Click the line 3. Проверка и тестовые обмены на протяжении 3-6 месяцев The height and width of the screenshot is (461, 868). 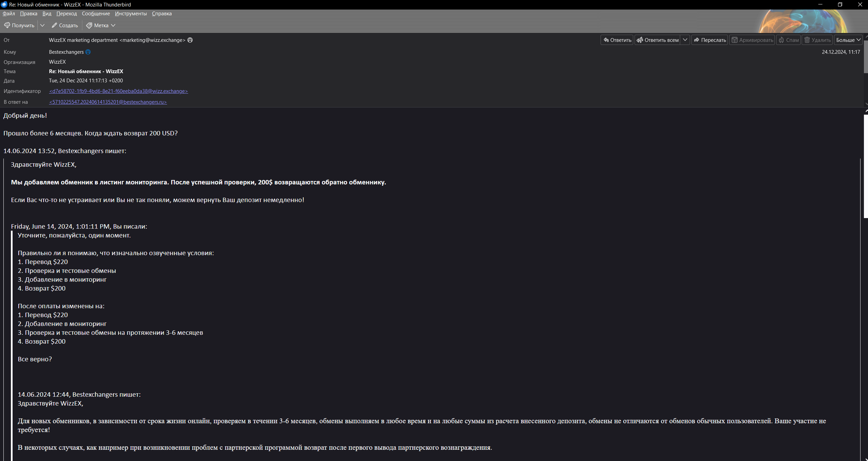(x=110, y=333)
